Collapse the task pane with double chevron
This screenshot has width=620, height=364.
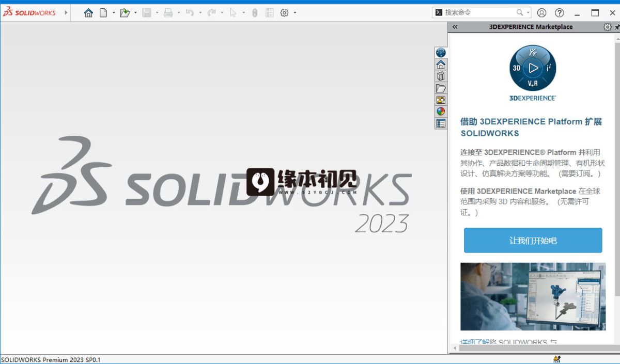coord(455,27)
